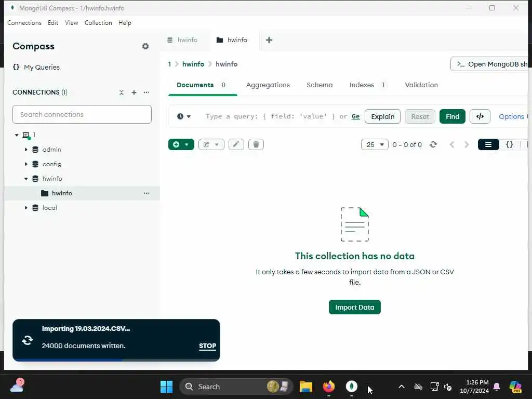Go to next page arrow
Viewport: 532px width, 399px height.
point(467,144)
